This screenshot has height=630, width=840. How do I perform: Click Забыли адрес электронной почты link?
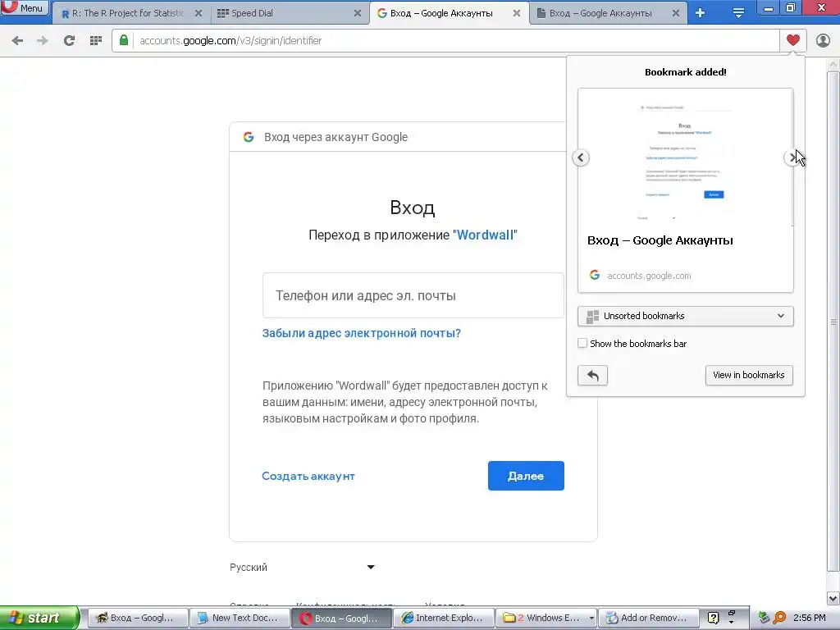coord(361,333)
